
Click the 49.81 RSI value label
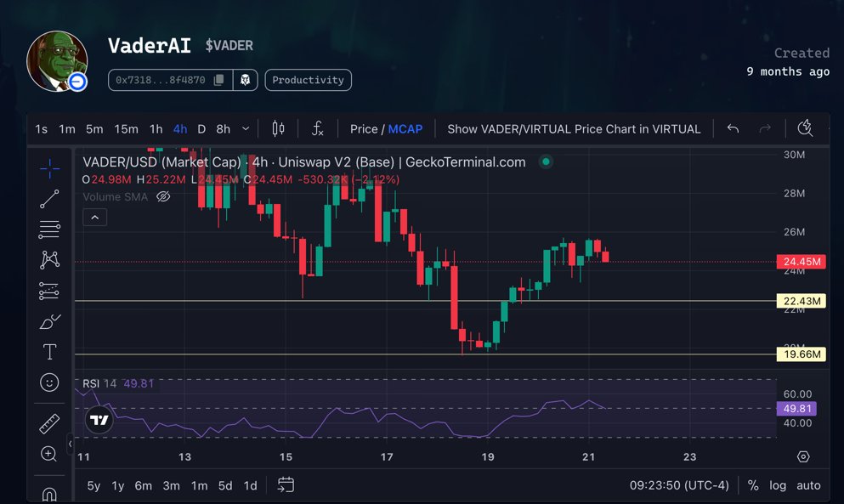click(x=796, y=409)
